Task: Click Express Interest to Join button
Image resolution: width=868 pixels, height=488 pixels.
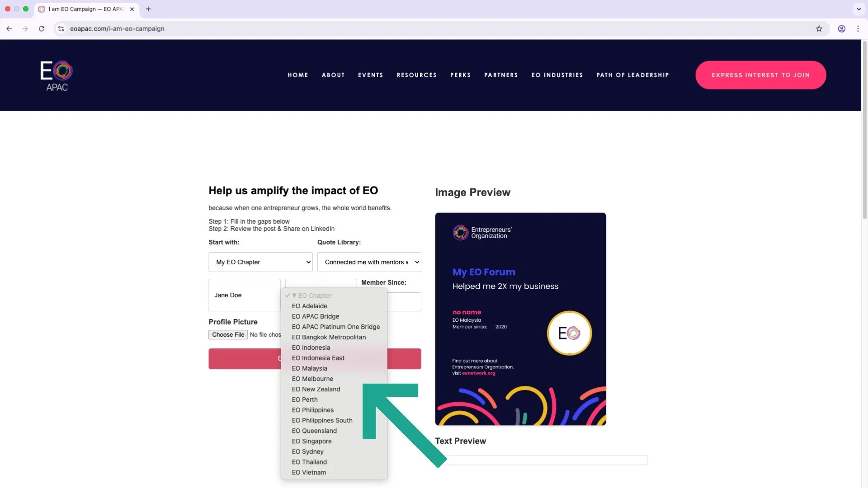Action: point(760,75)
